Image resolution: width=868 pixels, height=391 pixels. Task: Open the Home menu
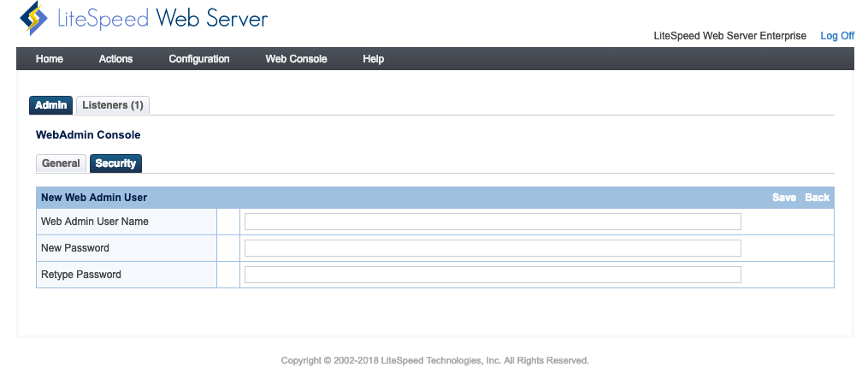(50, 59)
